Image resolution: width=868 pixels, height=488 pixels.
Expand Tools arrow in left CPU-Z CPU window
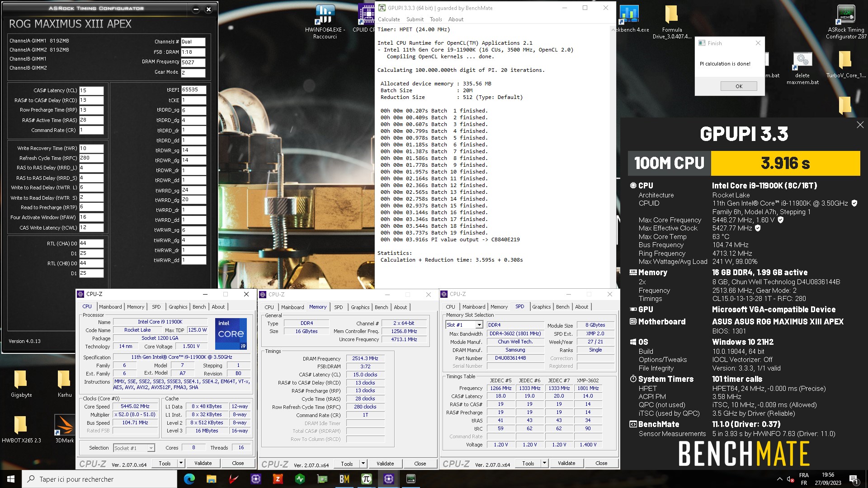pyautogui.click(x=181, y=463)
